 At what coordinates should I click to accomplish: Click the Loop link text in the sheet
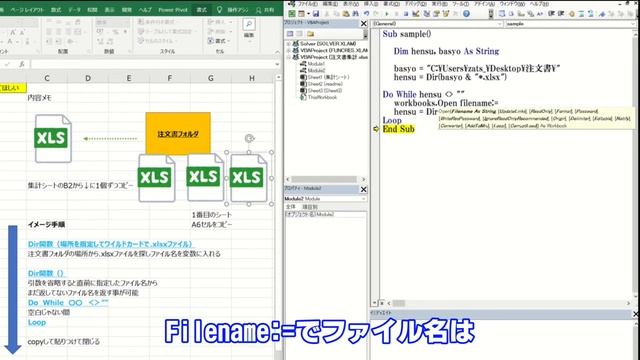(37, 322)
